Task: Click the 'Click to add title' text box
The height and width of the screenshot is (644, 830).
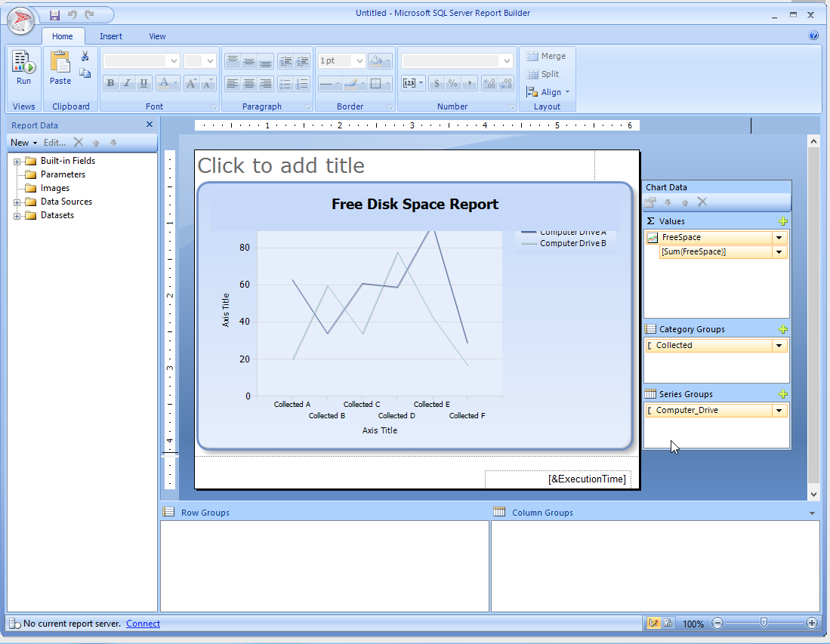Action: click(x=281, y=166)
